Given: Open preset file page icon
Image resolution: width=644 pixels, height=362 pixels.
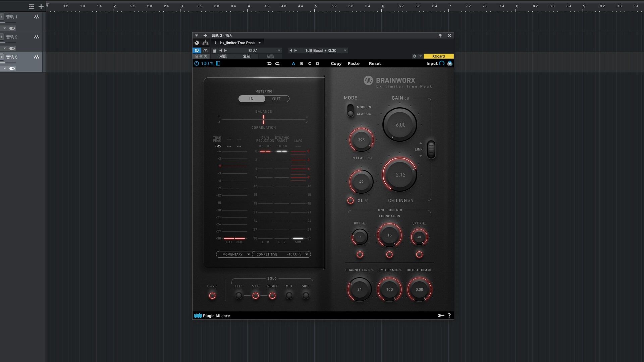Looking at the screenshot, I should click(x=214, y=51).
